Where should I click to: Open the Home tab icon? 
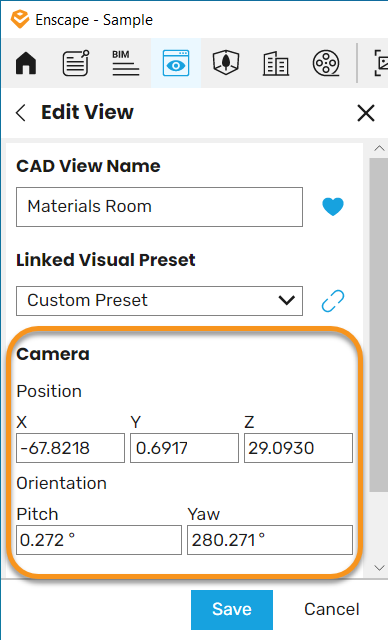26,63
